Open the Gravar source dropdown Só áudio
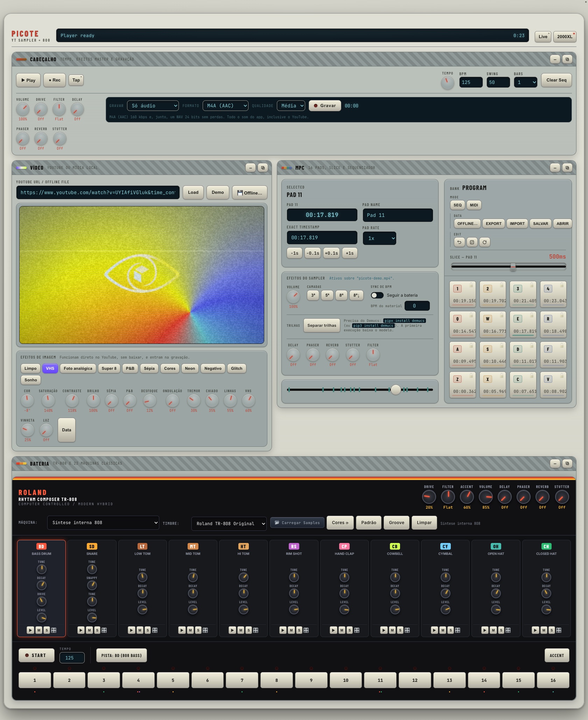Screen dimensions: 588x720 (x=153, y=106)
